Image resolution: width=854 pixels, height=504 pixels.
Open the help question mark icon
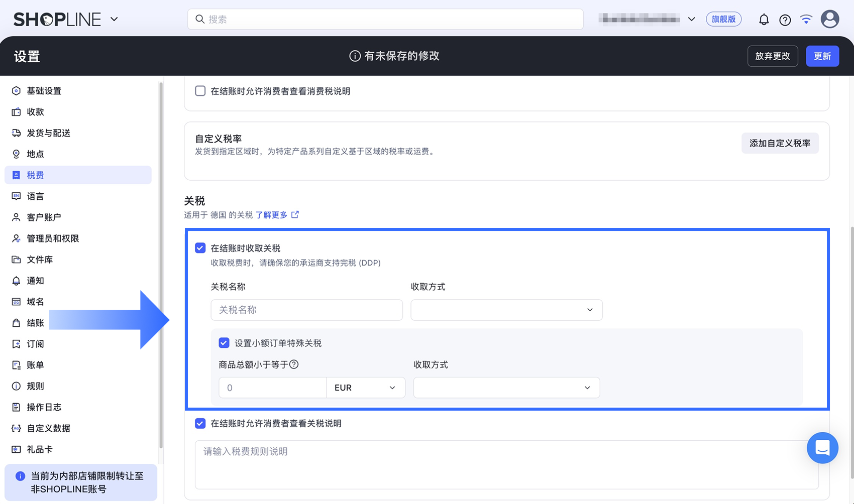click(x=785, y=20)
